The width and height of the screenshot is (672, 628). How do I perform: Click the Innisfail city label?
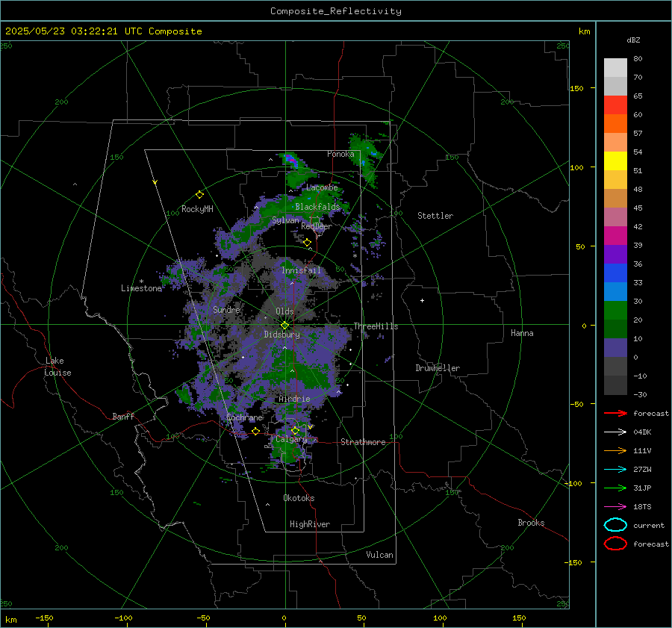tap(301, 270)
